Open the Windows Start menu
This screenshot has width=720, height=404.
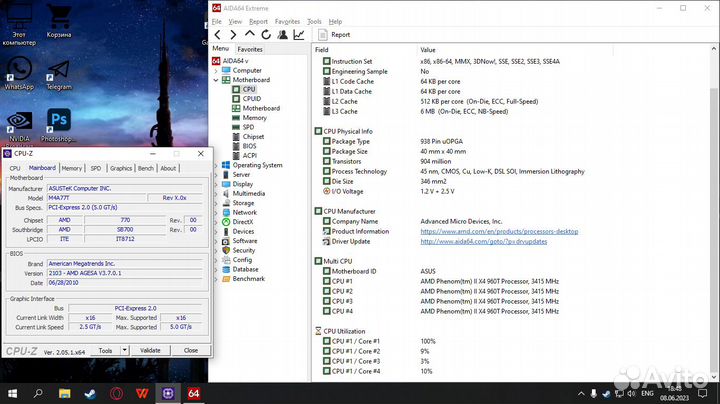click(12, 393)
